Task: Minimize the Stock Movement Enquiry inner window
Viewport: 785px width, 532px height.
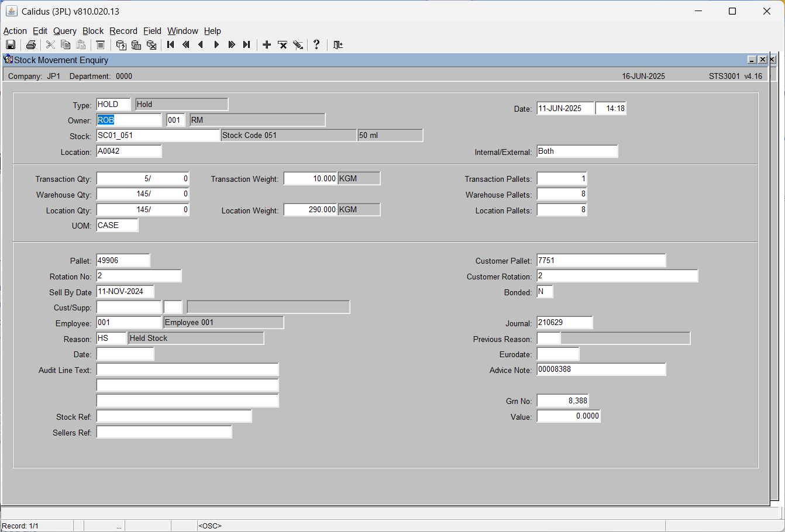Action: coord(752,60)
